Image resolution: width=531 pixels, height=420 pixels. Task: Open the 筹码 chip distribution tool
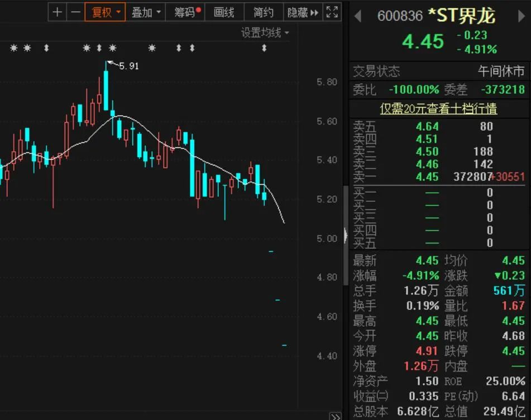185,12
